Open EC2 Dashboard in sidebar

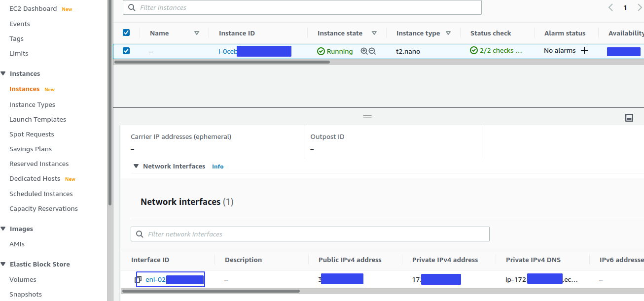click(x=33, y=9)
